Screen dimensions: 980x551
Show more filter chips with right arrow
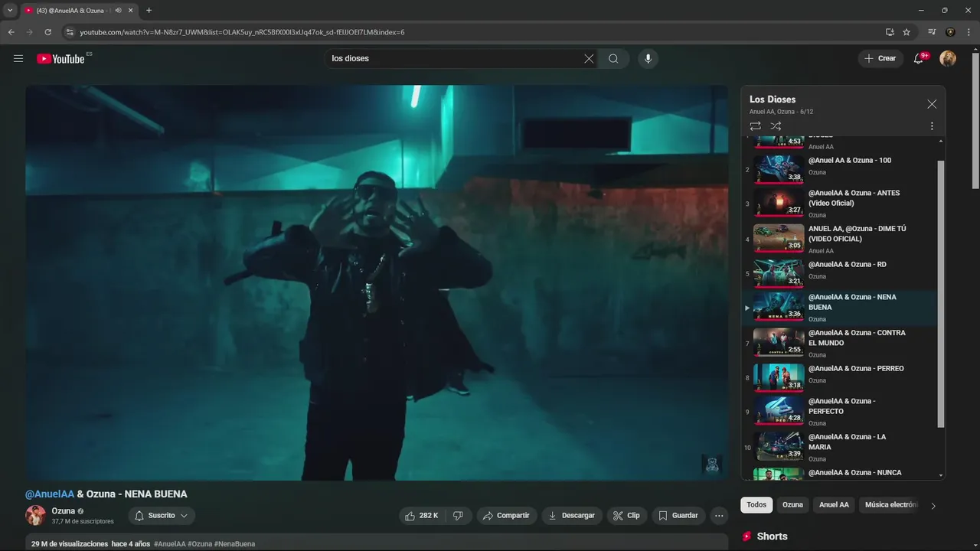pos(933,506)
